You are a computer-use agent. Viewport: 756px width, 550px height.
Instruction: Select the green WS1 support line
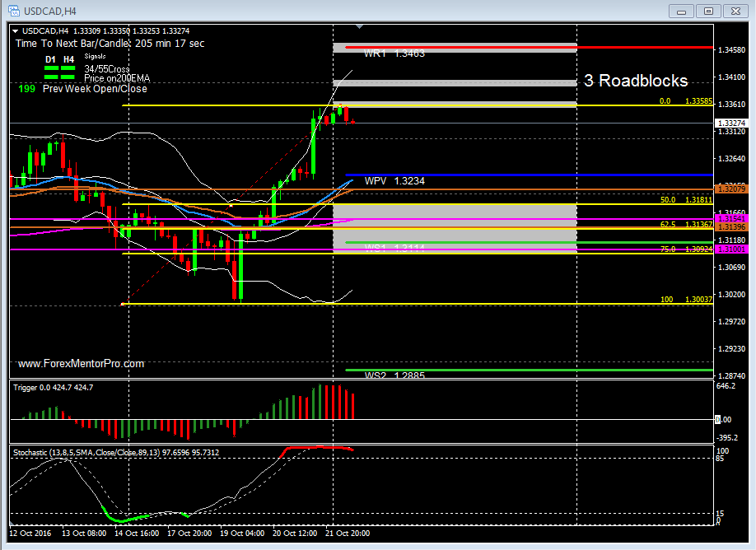point(529,242)
